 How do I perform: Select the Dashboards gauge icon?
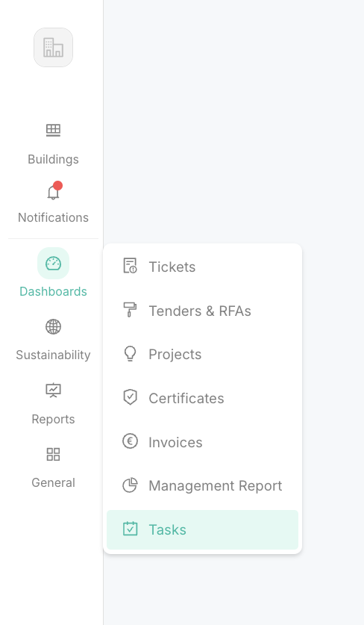click(x=54, y=264)
